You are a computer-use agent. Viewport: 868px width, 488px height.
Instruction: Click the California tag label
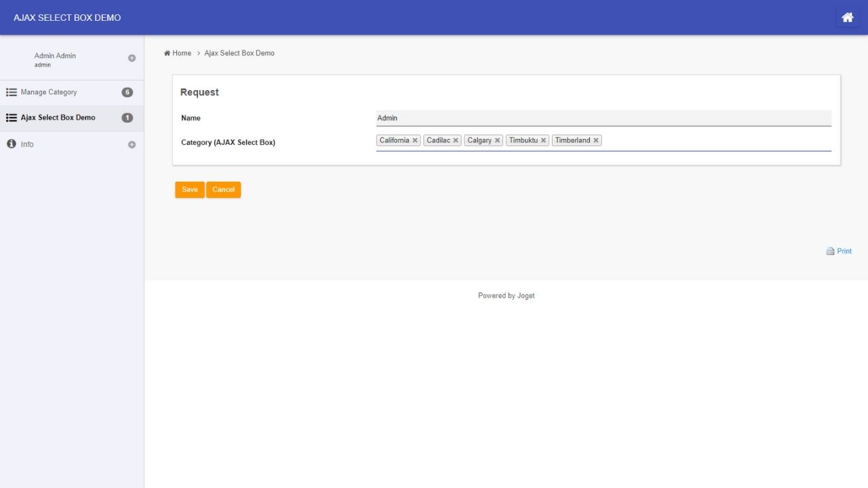pos(395,140)
